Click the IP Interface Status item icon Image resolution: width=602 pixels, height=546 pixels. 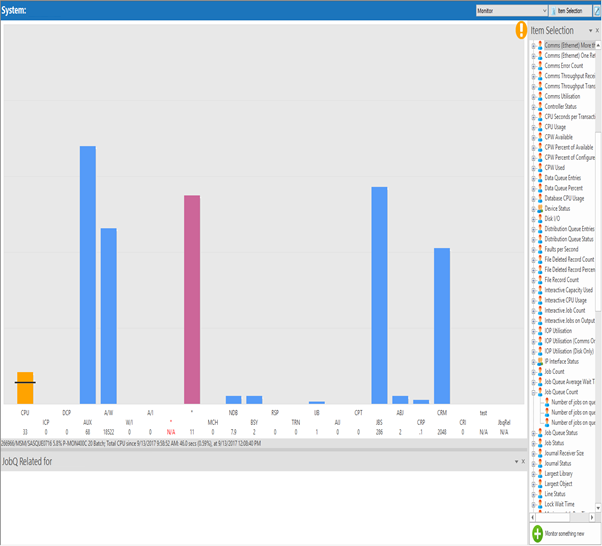coord(540,361)
